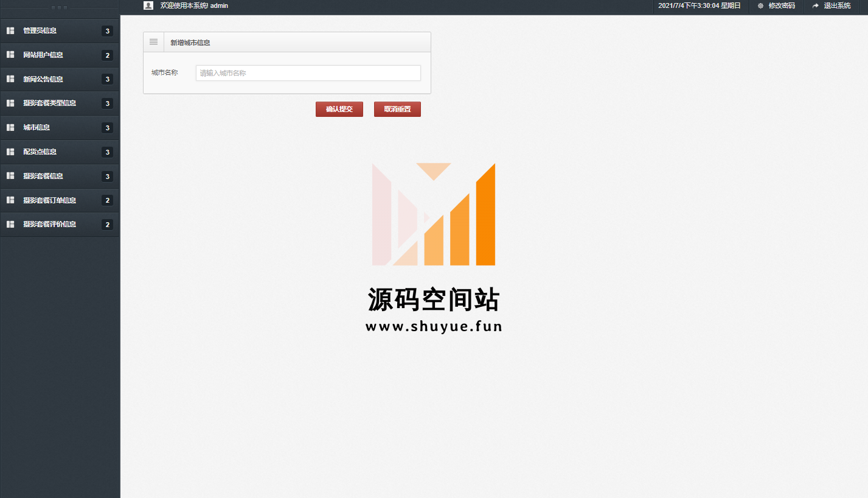Click the badge 3 on 摄影套餐类型信息 row
Image resolution: width=868 pixels, height=498 pixels.
(x=107, y=103)
